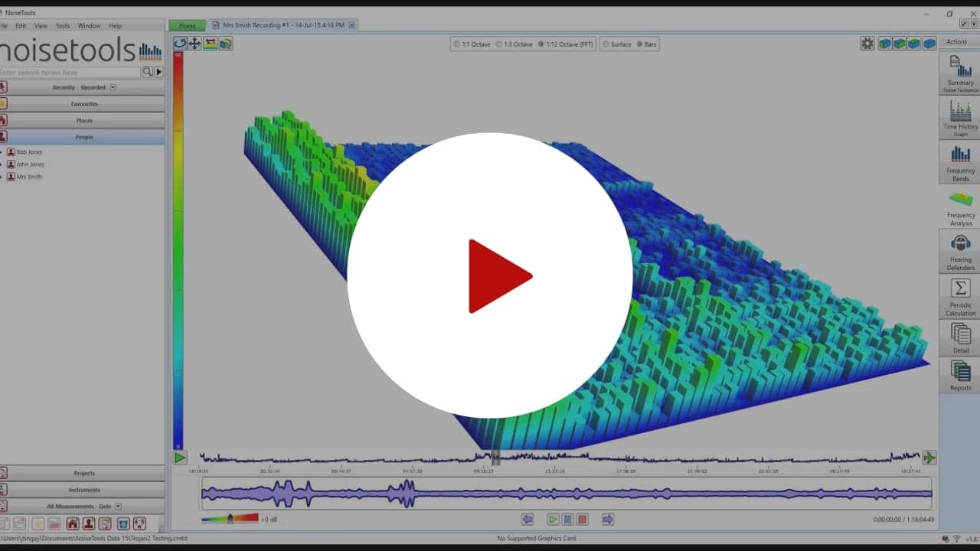Screen dimensions: 980x551
Task: Open Time History Graph action
Action: pyautogui.click(x=960, y=118)
